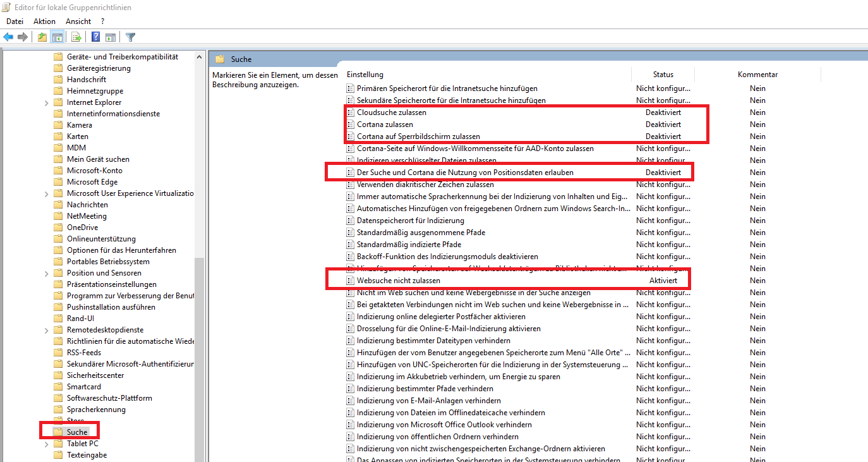Screen dimensions: 868x462
Task: Select Indizierung im Akkubetrieb verhindern setting
Action: [459, 377]
